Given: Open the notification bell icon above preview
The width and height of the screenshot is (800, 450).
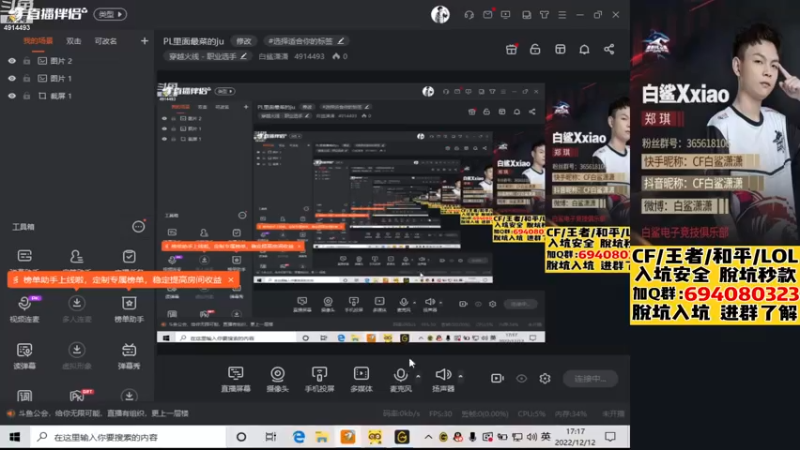Looking at the screenshot, I should 584,49.
